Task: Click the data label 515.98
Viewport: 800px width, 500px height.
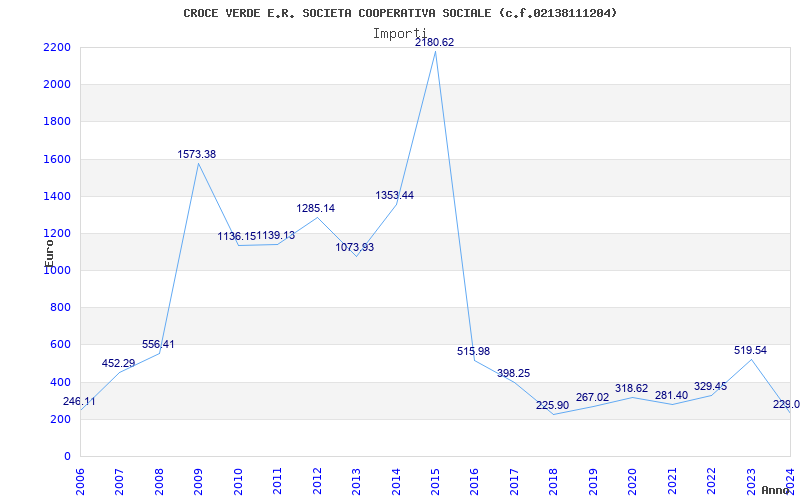Action: pos(473,352)
